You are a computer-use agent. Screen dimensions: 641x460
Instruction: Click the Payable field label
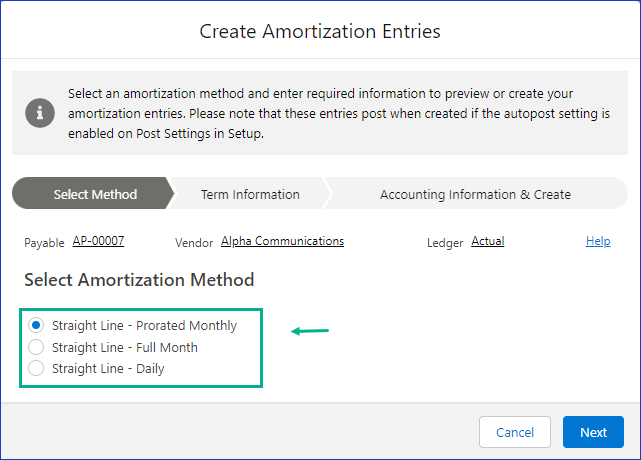click(44, 243)
